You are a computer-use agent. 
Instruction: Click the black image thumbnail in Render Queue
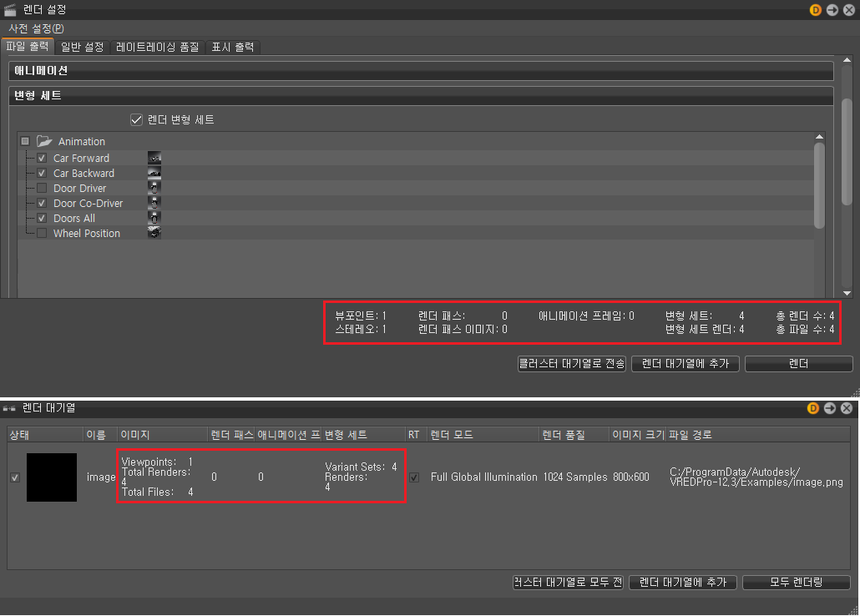(x=52, y=477)
